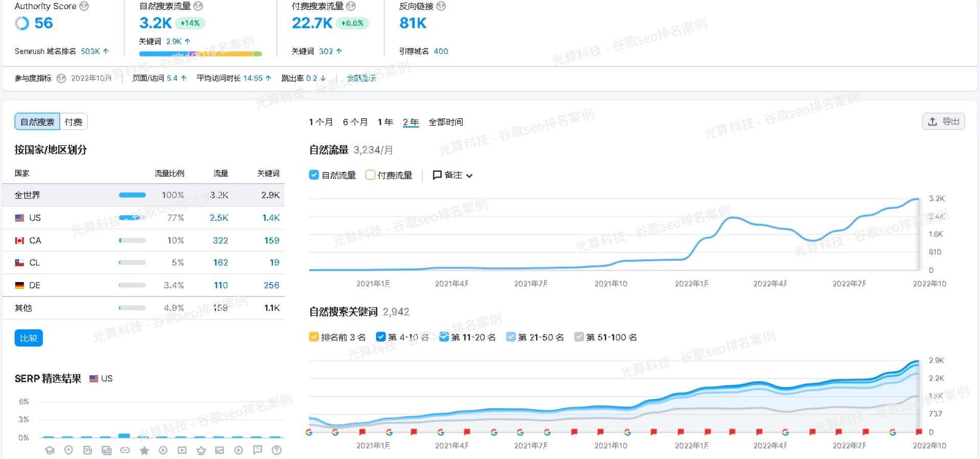The width and height of the screenshot is (980, 459).
Task: Enable the 付费流量 checkbox
Action: 371,175
